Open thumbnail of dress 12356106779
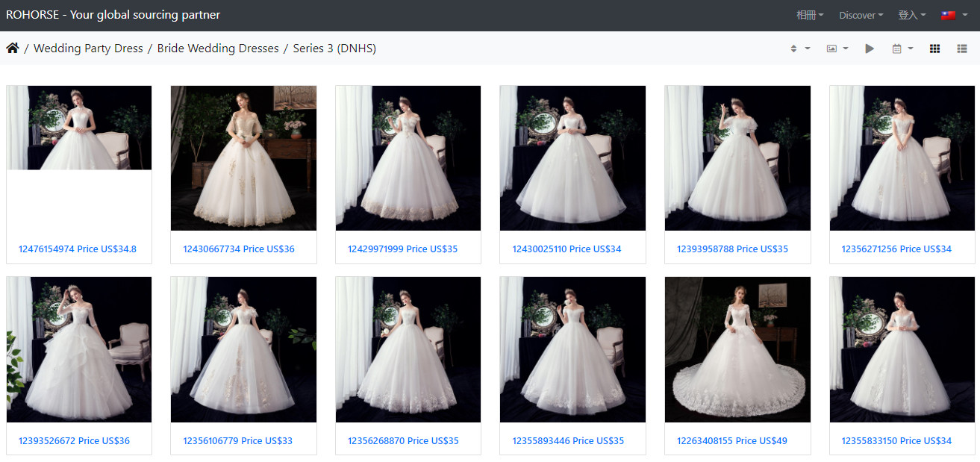 click(243, 349)
